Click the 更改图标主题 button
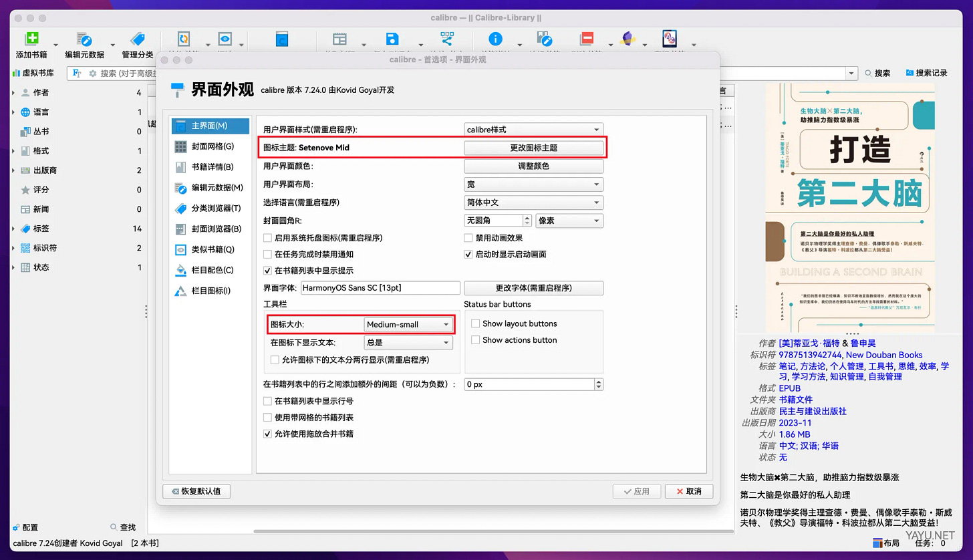This screenshot has height=560, width=973. click(x=534, y=147)
